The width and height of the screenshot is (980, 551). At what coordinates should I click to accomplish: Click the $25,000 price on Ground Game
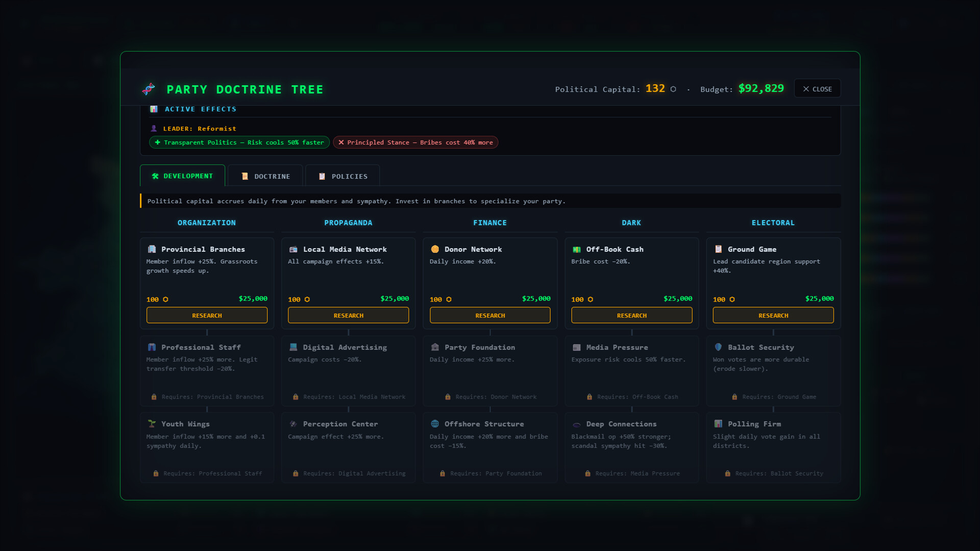pyautogui.click(x=820, y=298)
